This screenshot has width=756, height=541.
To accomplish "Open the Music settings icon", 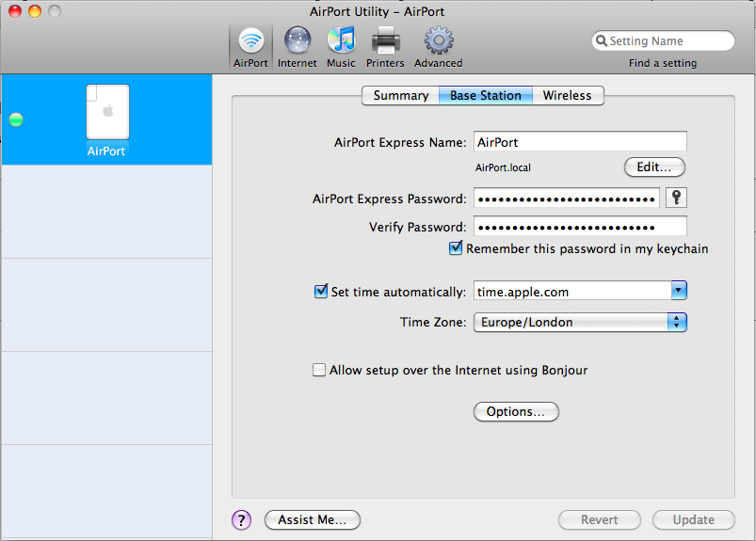I will point(341,47).
